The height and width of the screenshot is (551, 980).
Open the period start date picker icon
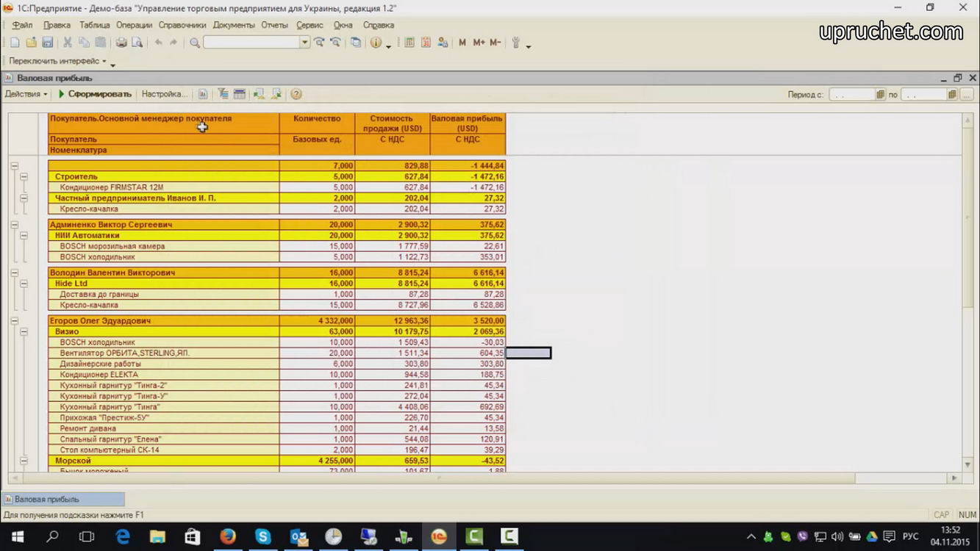(x=880, y=95)
